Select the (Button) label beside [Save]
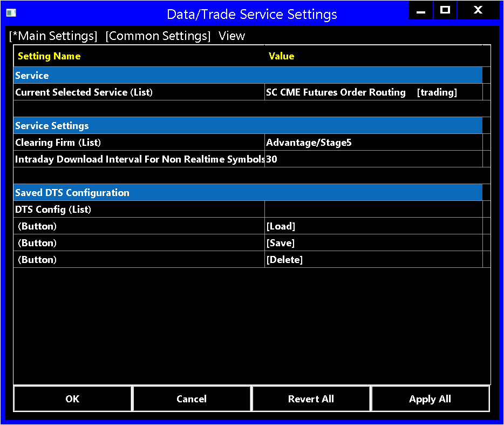The height and width of the screenshot is (425, 504). (37, 242)
